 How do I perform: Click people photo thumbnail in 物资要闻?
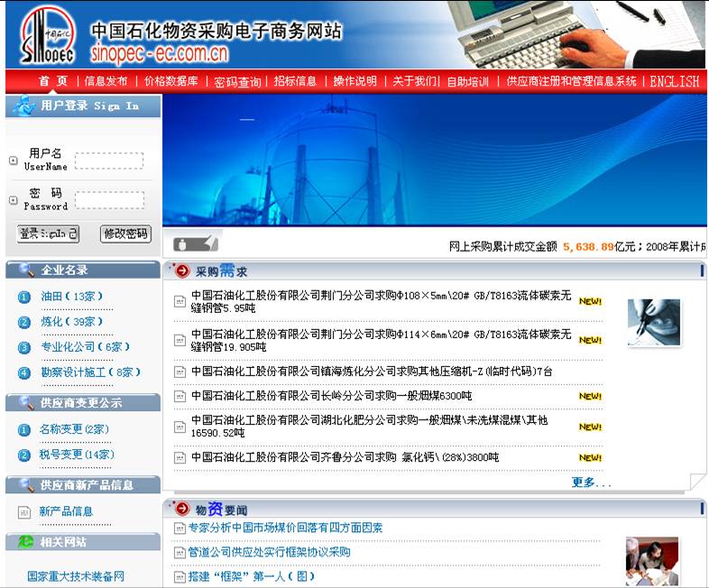652,561
